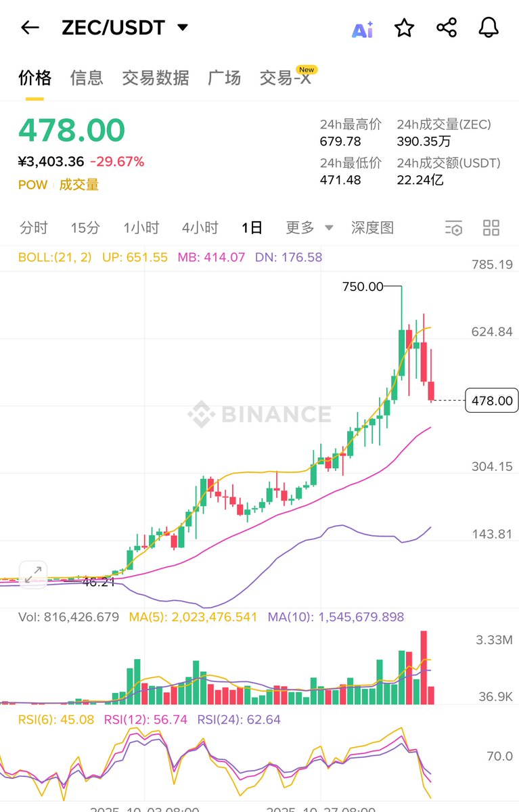Open price alerts bell icon
This screenshot has height=812, width=519.
coord(489,28)
